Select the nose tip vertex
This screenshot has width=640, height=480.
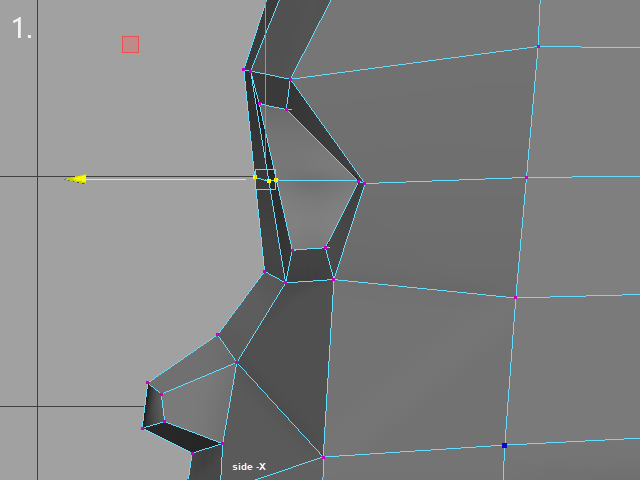pos(147,383)
